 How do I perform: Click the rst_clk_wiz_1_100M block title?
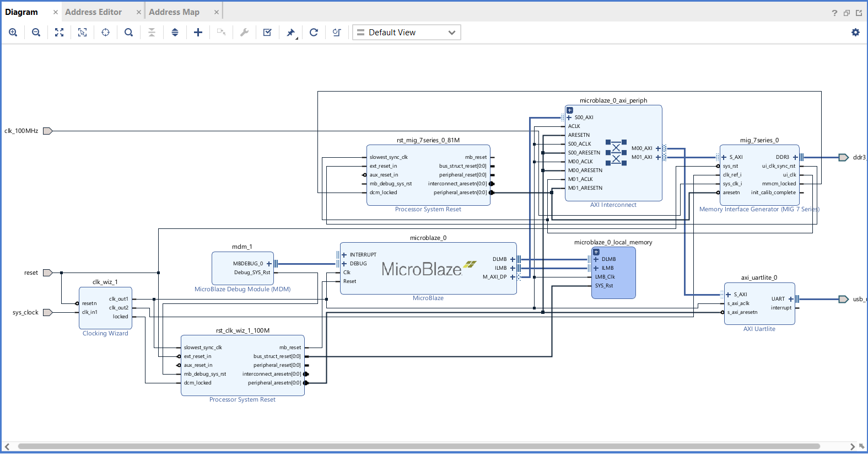pos(242,331)
